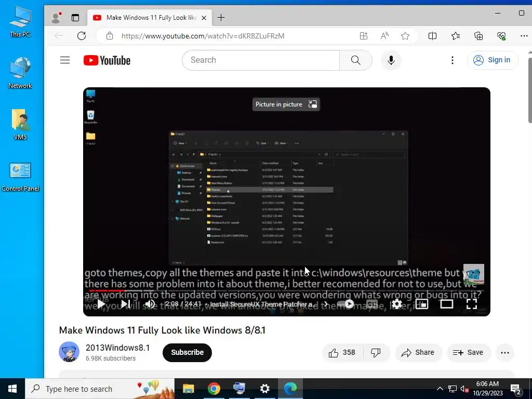Open the Favorites list

click(455, 36)
